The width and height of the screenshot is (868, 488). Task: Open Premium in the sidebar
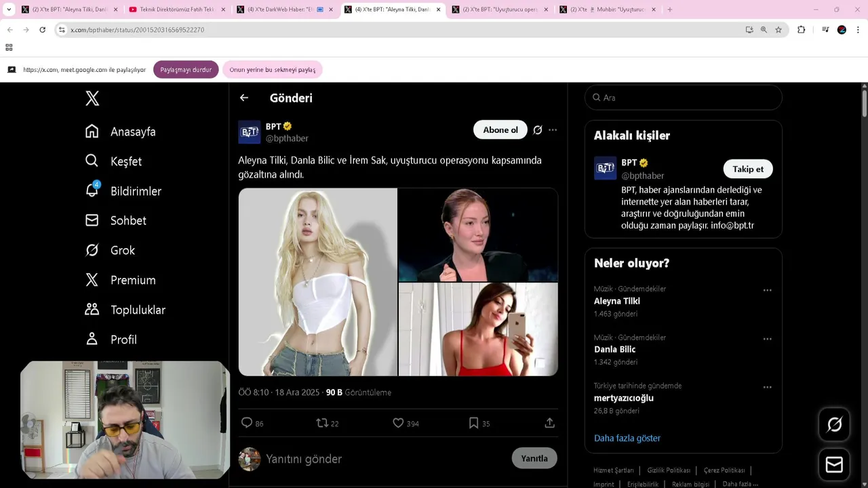(121, 280)
